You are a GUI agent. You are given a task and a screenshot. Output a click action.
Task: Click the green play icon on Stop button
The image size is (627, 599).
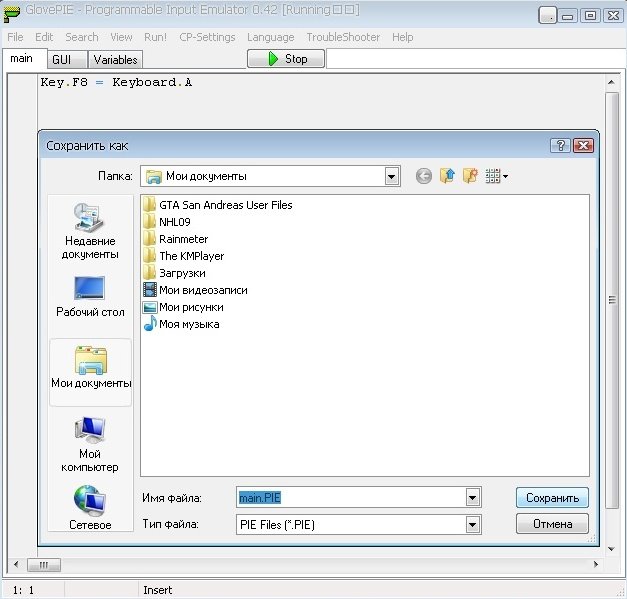tap(273, 59)
